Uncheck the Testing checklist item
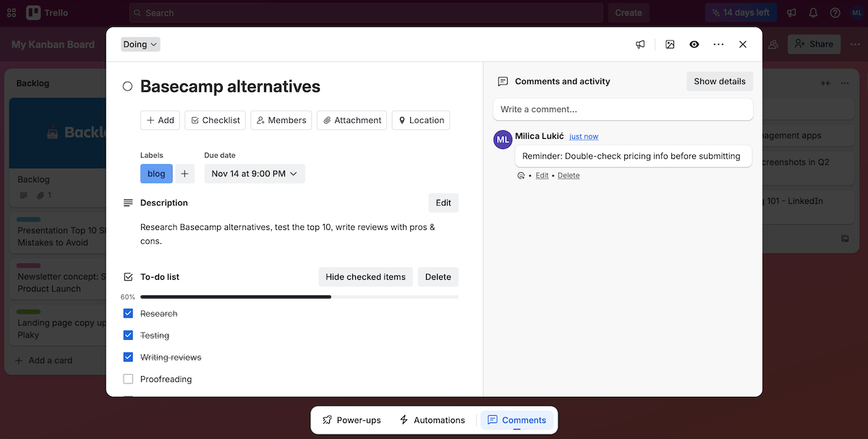 pos(128,335)
